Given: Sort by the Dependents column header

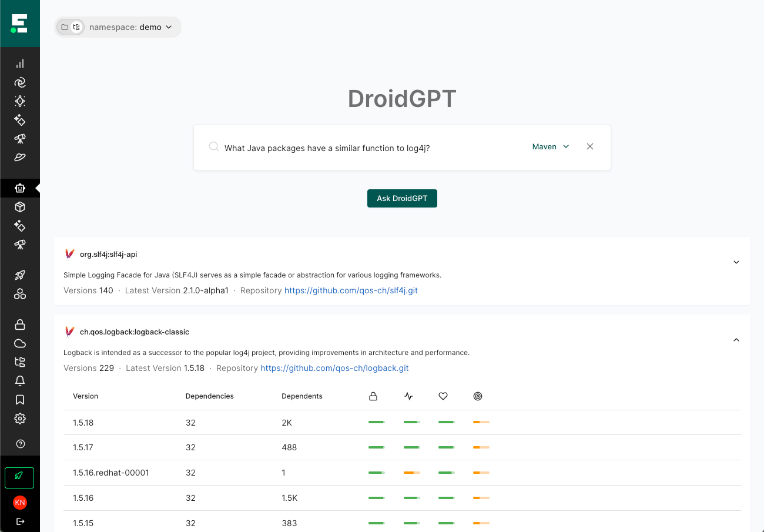Looking at the screenshot, I should pyautogui.click(x=302, y=396).
